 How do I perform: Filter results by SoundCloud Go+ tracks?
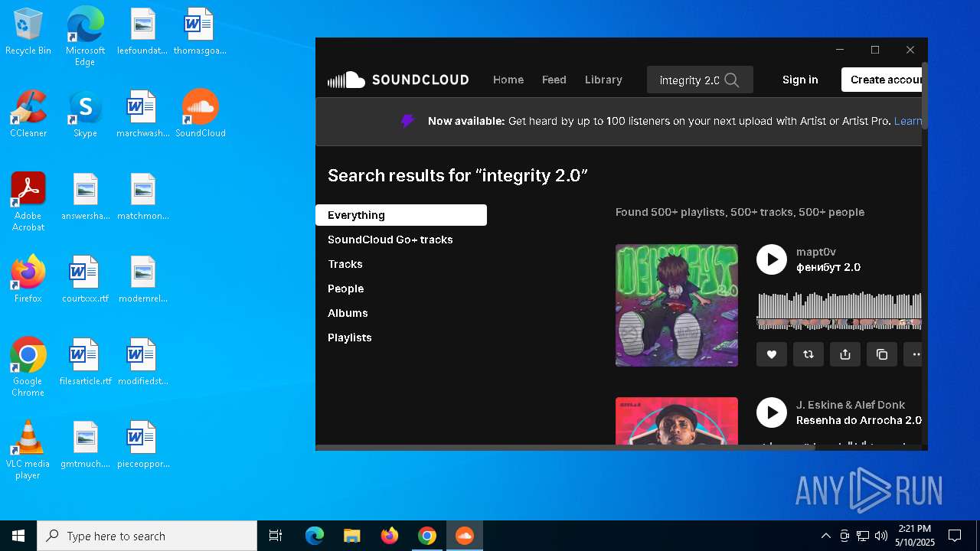(390, 240)
